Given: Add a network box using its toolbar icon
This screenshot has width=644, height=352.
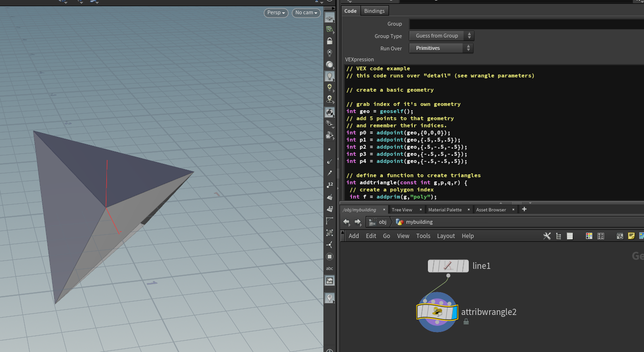Looking at the screenshot, I should [620, 236].
